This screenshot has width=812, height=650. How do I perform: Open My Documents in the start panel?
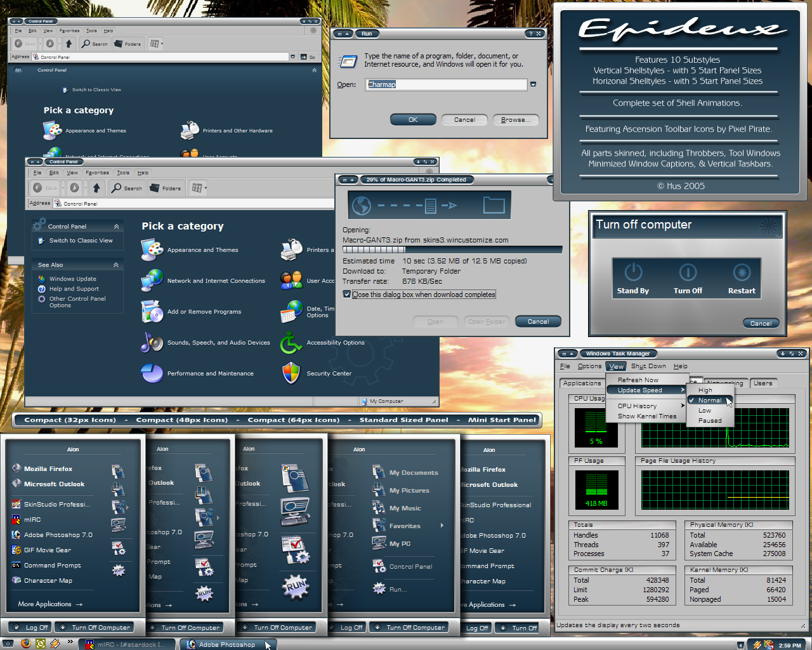405,472
